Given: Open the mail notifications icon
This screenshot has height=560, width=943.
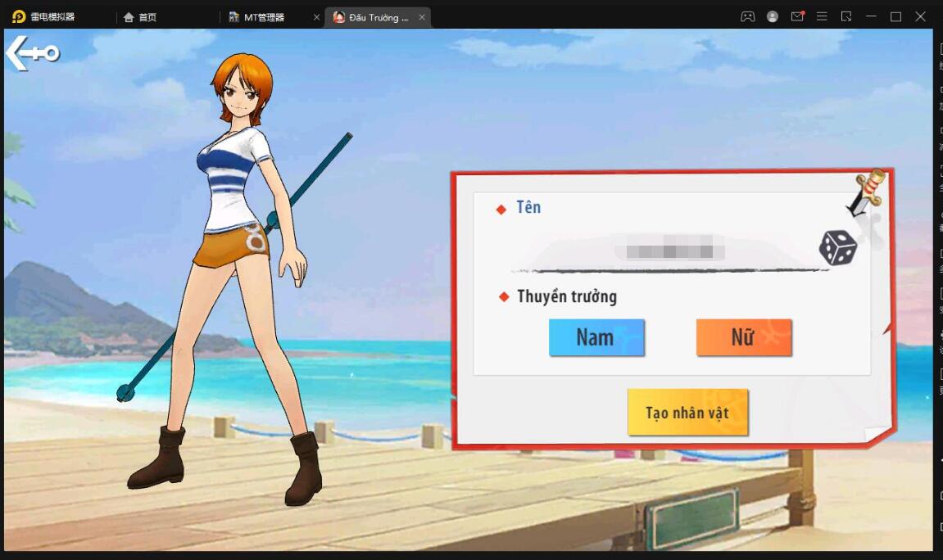Looking at the screenshot, I should 797,16.
